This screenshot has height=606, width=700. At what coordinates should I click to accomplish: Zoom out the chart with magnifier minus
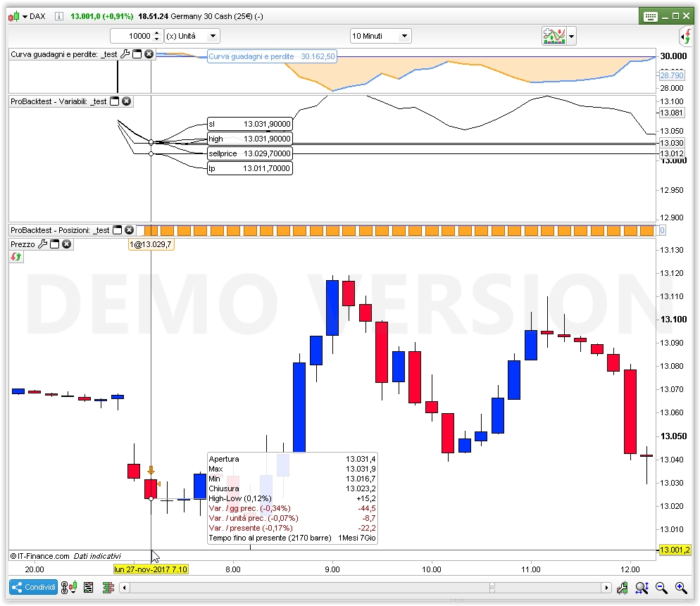tap(661, 588)
